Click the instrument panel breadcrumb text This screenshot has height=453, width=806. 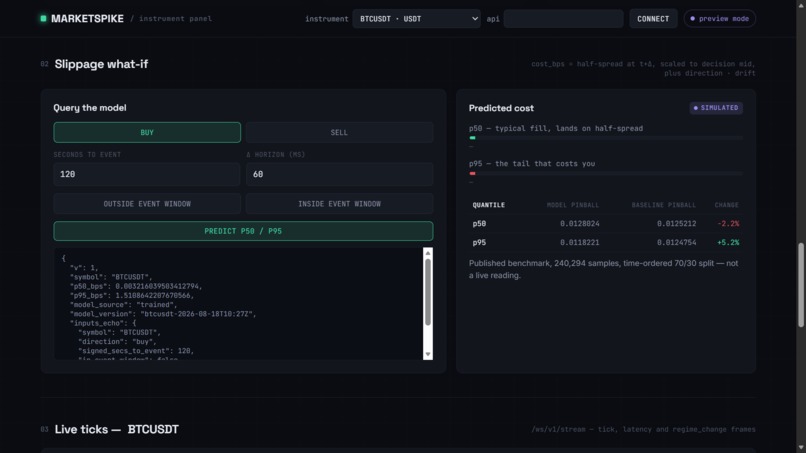point(175,19)
